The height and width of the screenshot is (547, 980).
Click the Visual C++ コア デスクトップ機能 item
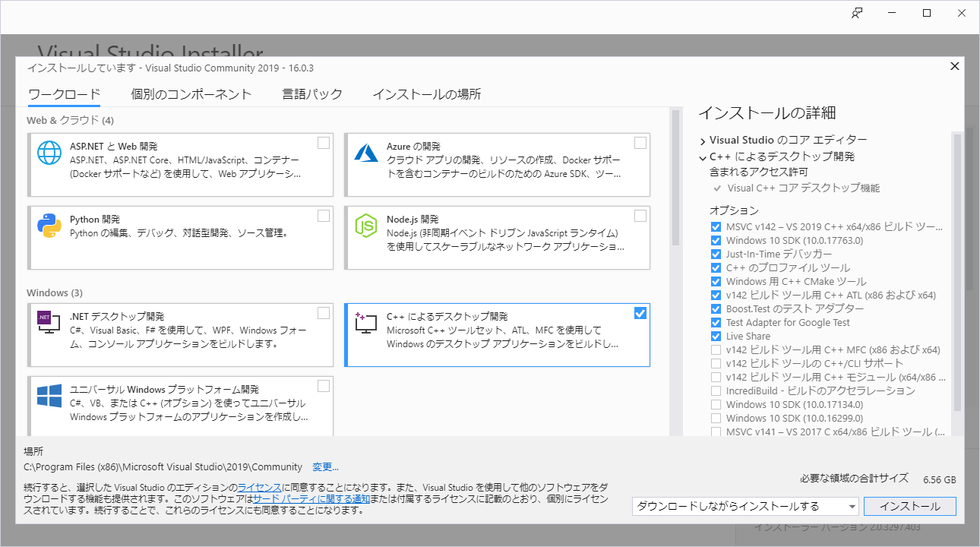(804, 188)
